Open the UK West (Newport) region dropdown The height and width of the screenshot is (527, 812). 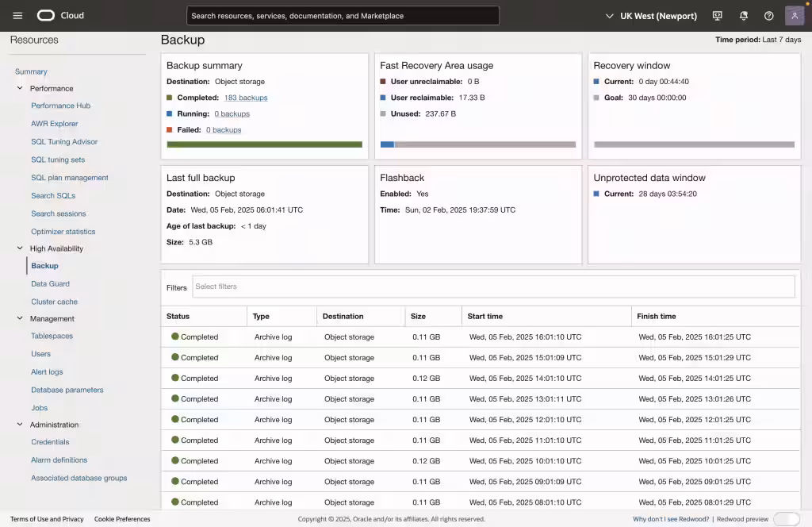pyautogui.click(x=650, y=15)
